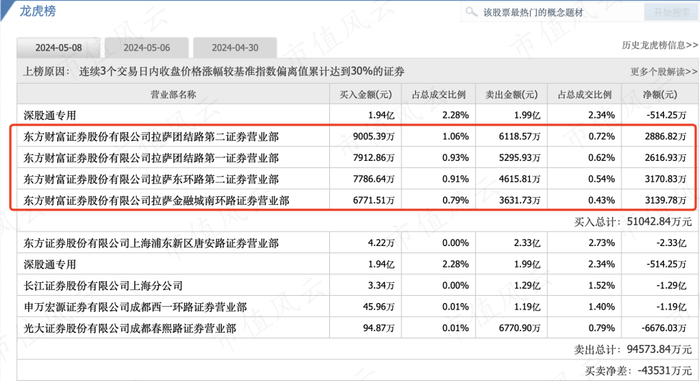Click the 卖出金额(元) column header
Viewport: 700px width, 381px height.
point(512,94)
